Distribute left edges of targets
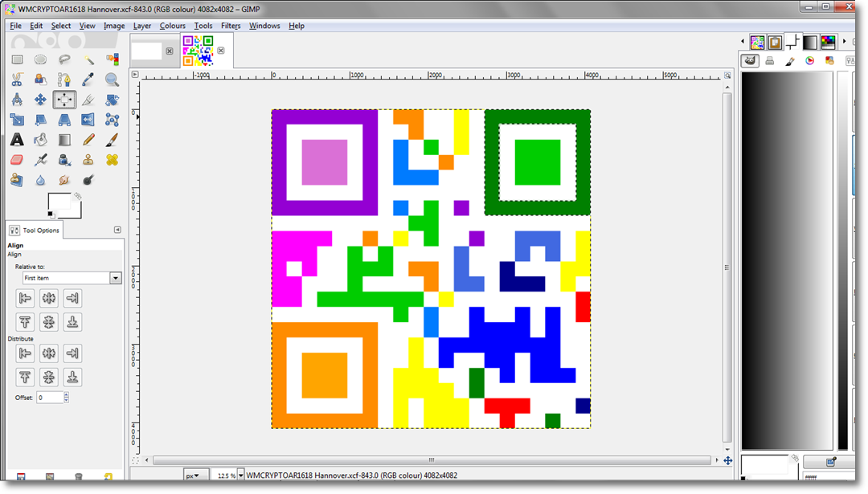The image size is (868, 494). pyautogui.click(x=25, y=353)
